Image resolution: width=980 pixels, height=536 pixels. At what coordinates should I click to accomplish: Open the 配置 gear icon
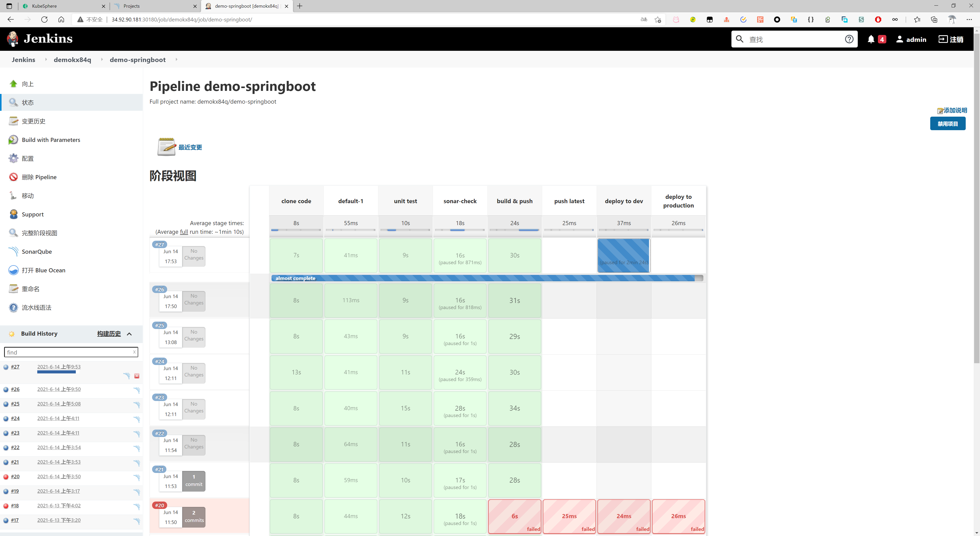13,158
